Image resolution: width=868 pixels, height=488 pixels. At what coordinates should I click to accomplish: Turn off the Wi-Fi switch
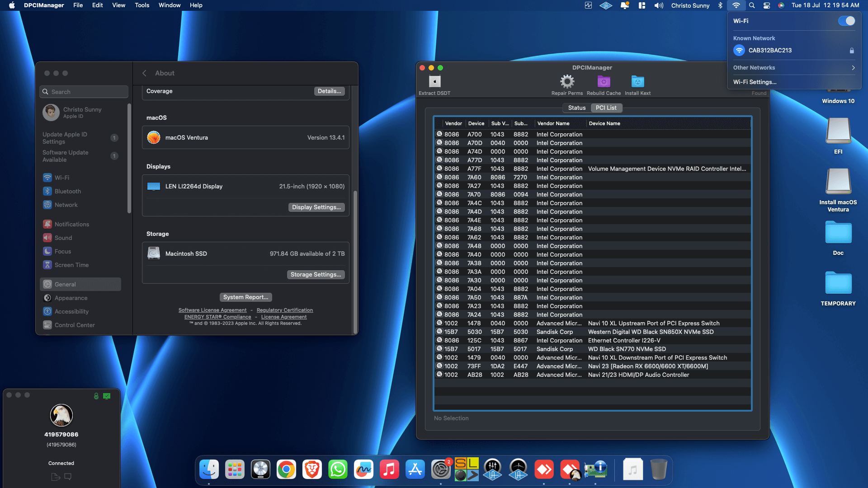click(x=846, y=21)
